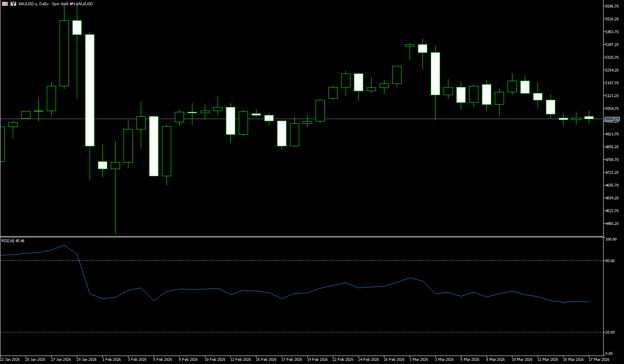Select the RSI(14) indicator label
The height and width of the screenshot is (364, 624).
[13, 241]
